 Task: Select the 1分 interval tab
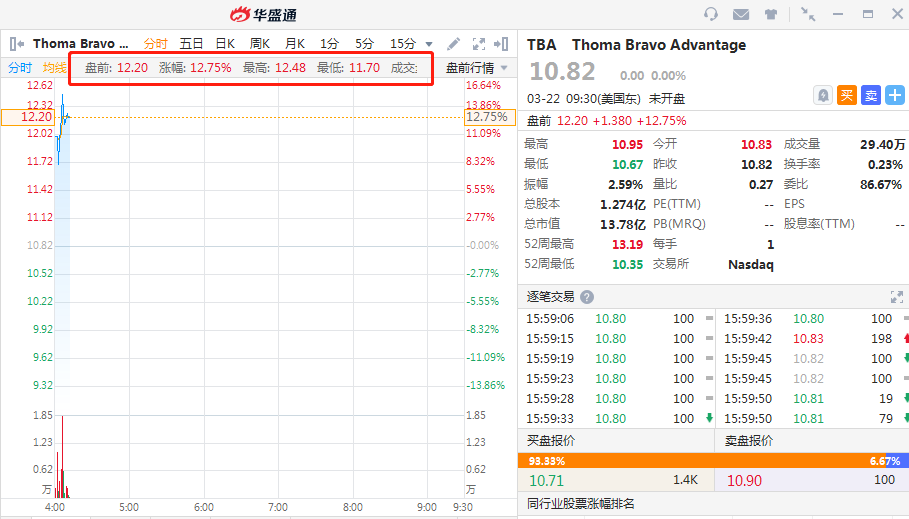329,44
